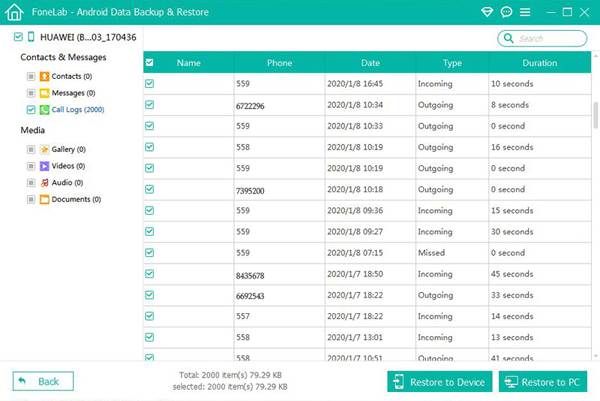This screenshot has height=401, width=600.
Task: Click the scrollbar down arrow
Action: coord(595,356)
